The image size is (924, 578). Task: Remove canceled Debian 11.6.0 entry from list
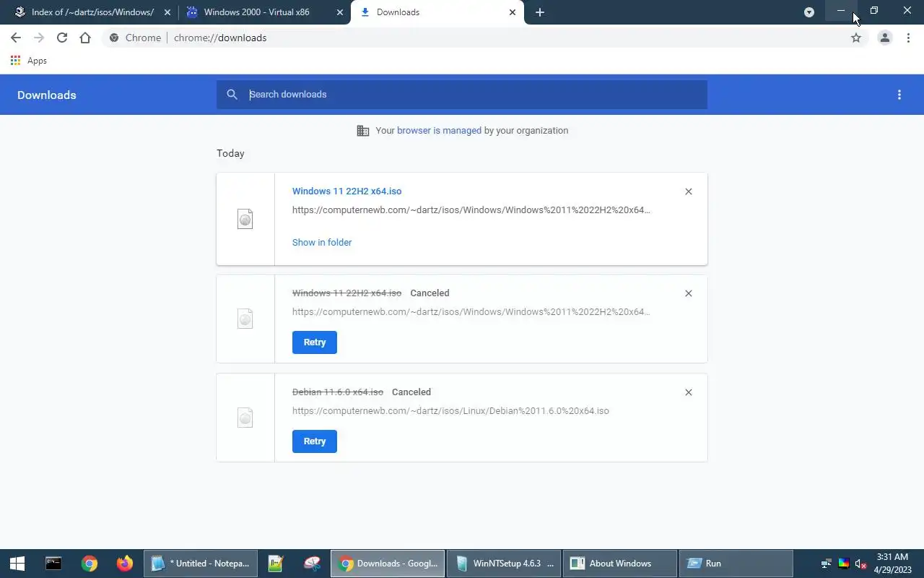688,392
